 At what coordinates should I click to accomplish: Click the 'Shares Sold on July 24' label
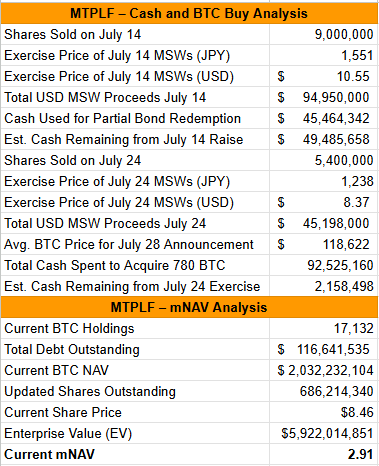pyautogui.click(x=73, y=161)
